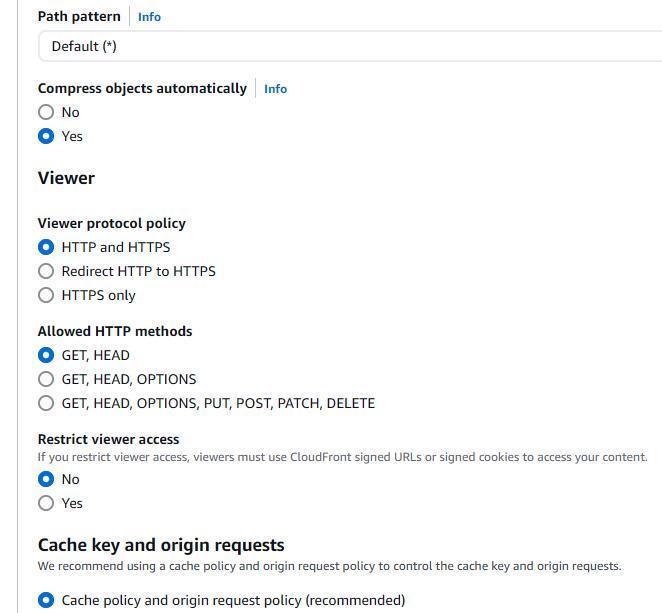The width and height of the screenshot is (662, 613).
Task: Click the 'GET, HEAD, OPTIONS' label text
Action: tap(129, 379)
